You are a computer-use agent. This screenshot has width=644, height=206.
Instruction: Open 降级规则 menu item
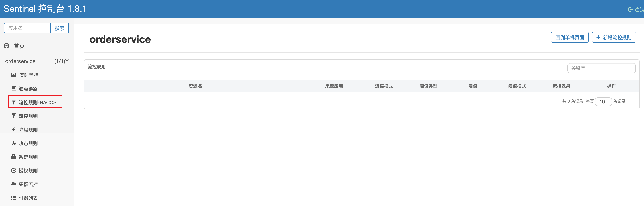[x=28, y=130]
